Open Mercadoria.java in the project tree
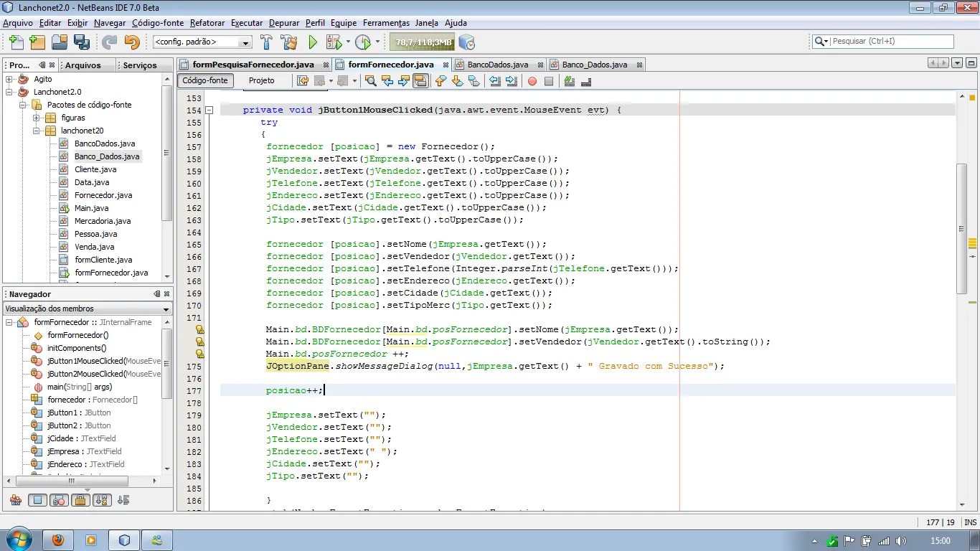Viewport: 980px width, 551px height. [x=102, y=221]
